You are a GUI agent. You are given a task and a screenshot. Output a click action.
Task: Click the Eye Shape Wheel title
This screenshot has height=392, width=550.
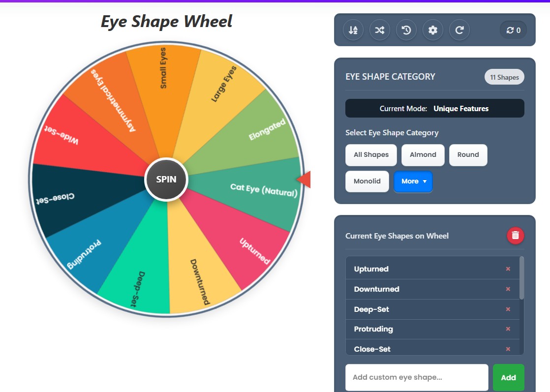pos(167,21)
